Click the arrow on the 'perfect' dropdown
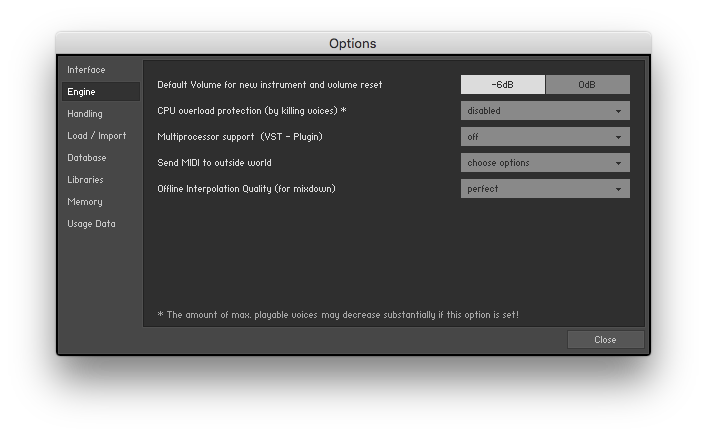Screen dimensions: 707x436 coord(619,189)
